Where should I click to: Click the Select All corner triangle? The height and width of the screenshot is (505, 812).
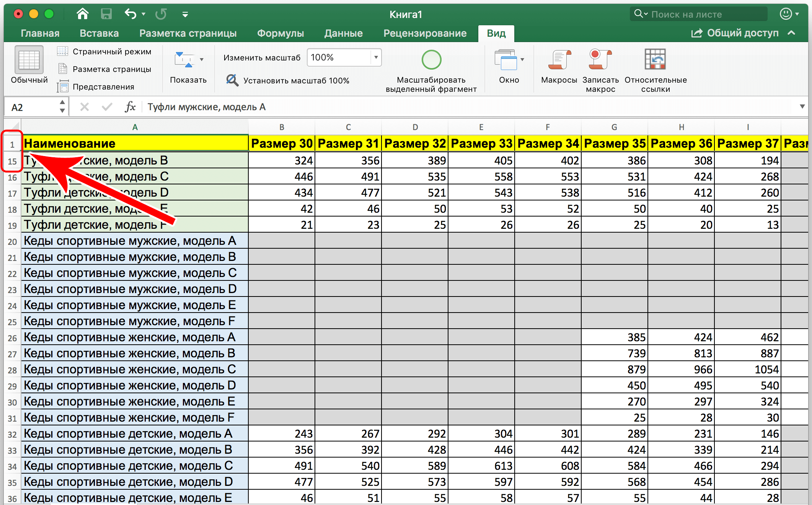(12, 127)
